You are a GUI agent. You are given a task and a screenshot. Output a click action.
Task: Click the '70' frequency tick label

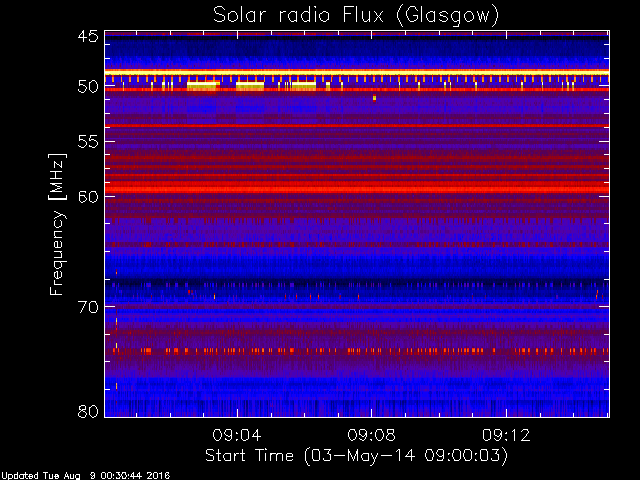point(88,307)
